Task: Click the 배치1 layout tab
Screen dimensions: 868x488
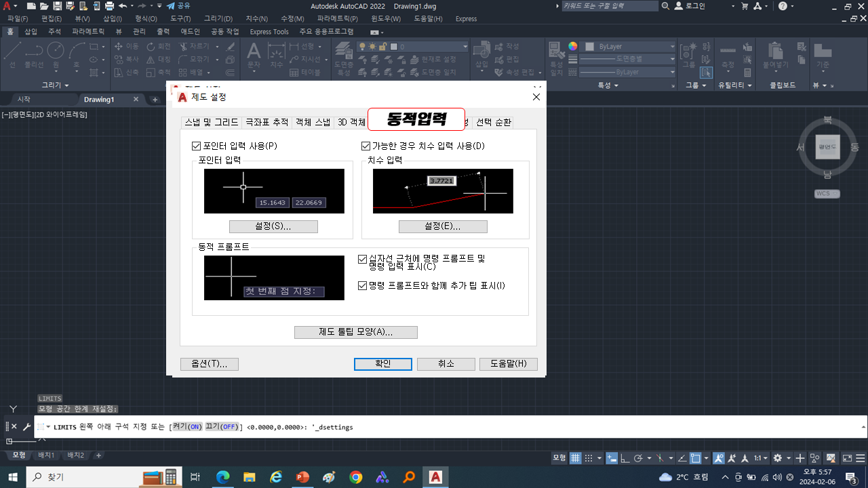Action: [x=47, y=455]
